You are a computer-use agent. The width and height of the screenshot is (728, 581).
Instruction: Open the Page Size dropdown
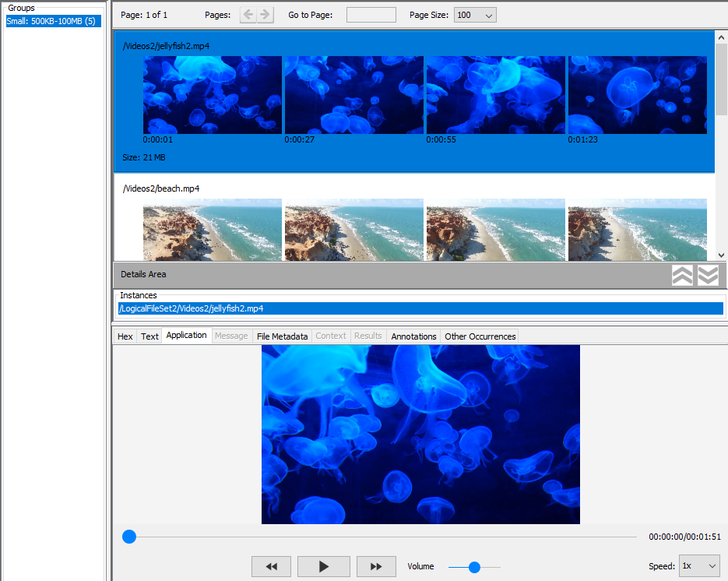coord(475,15)
